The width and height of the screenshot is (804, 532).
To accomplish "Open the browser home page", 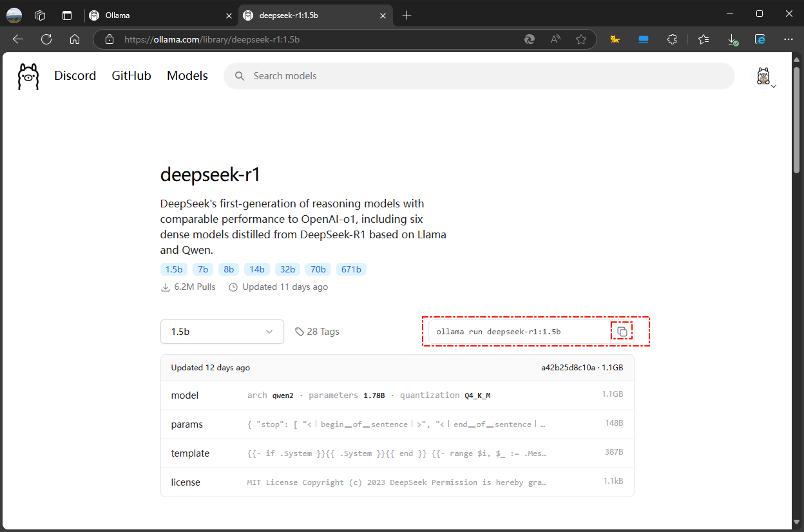I will (x=75, y=39).
